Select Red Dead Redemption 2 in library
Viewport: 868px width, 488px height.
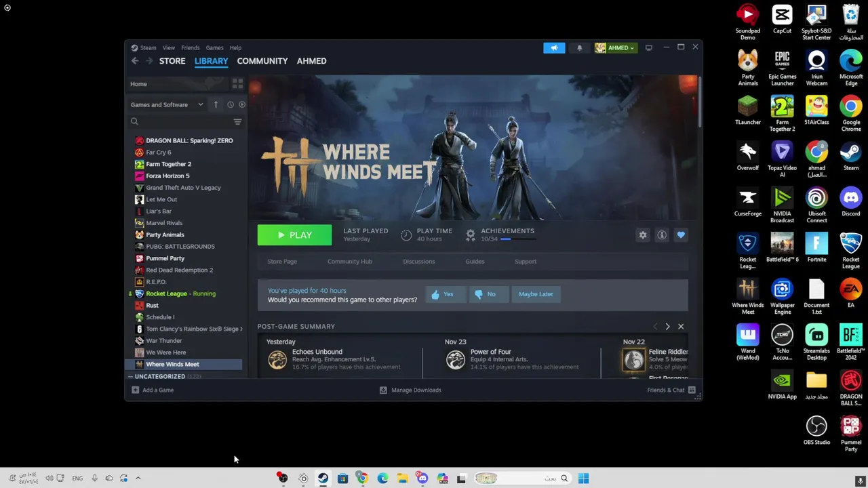click(x=185, y=270)
